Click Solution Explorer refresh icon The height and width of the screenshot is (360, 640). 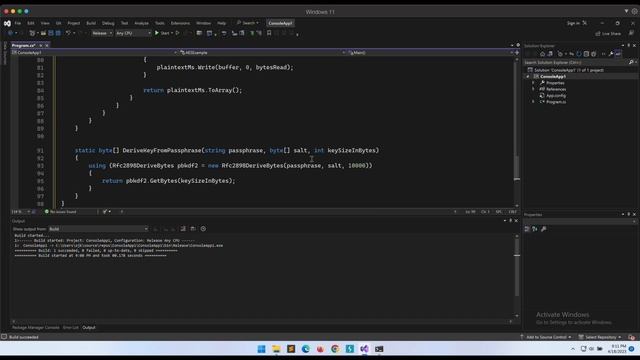click(x=579, y=54)
